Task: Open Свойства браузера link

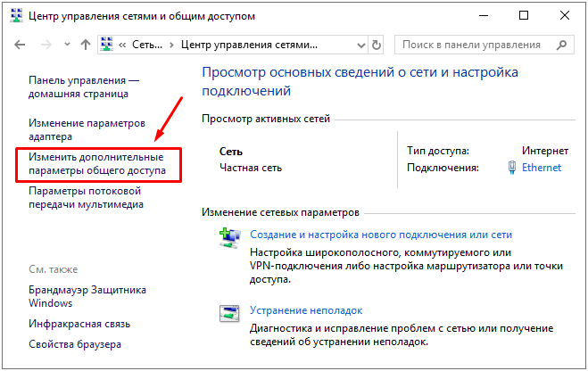Action: [x=75, y=344]
